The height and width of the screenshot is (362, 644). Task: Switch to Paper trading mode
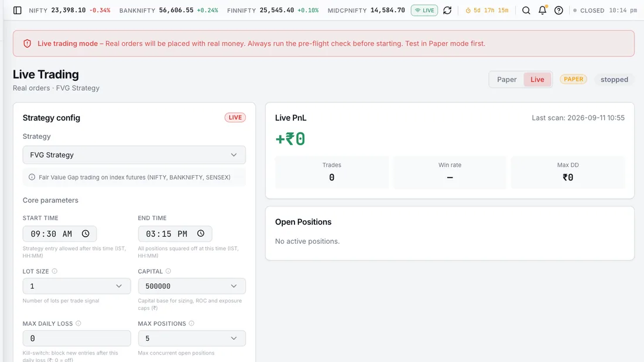pos(507,79)
